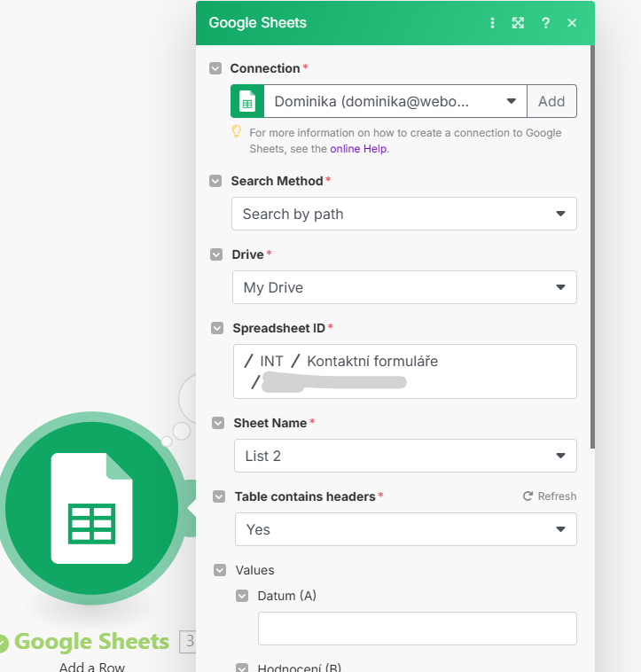Toggle the Spreadsheet ID field checkbox
This screenshot has height=672, width=641.
[x=217, y=328]
